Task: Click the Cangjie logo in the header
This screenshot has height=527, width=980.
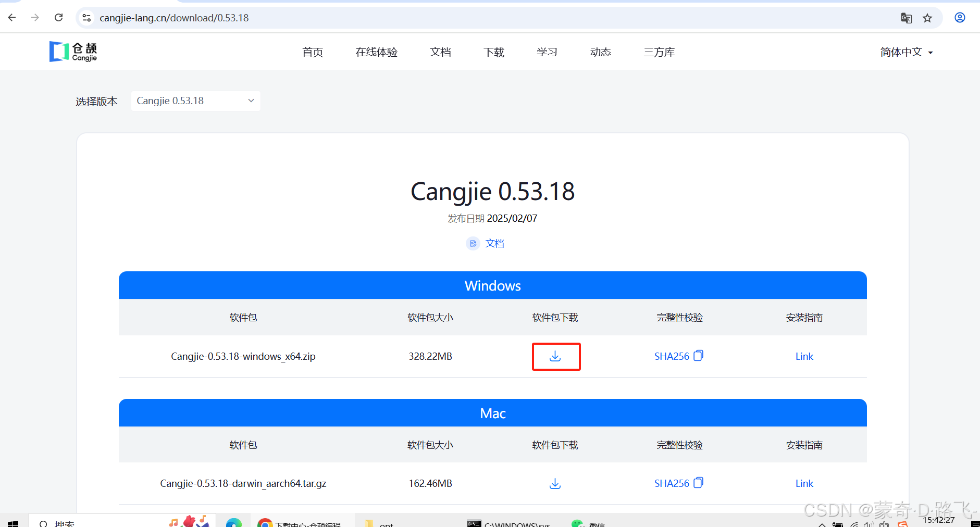Action: coord(73,52)
